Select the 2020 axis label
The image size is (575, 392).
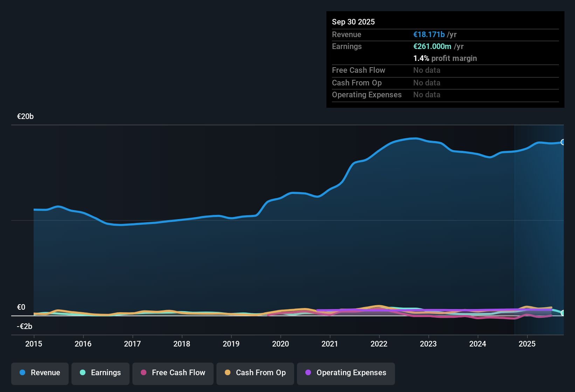click(280, 344)
